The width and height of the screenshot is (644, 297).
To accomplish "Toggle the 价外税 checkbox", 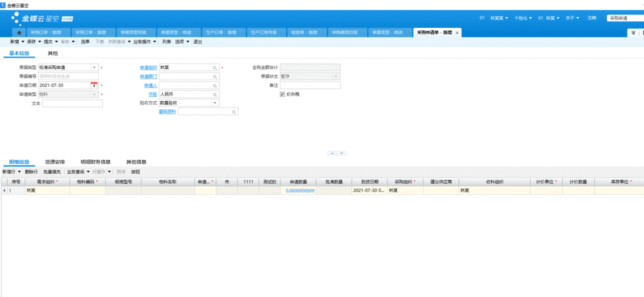I will click(283, 94).
